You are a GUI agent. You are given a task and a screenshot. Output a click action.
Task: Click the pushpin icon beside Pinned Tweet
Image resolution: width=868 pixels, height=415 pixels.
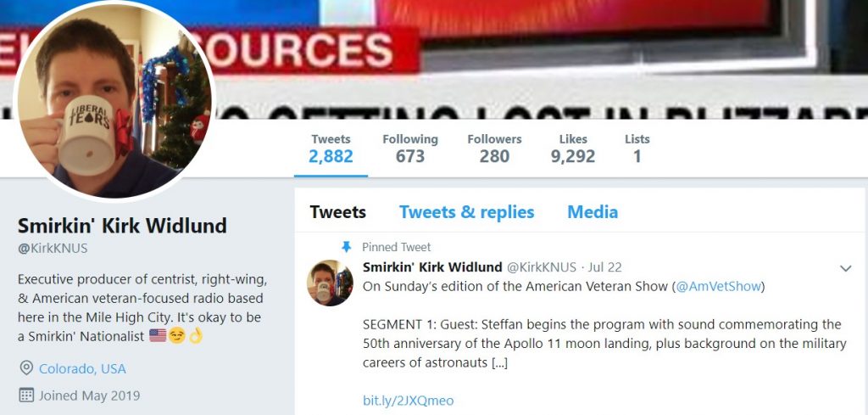point(347,247)
